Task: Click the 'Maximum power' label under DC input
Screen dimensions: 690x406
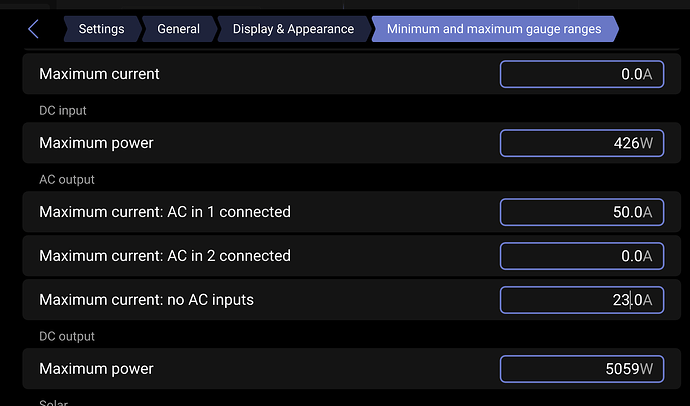Action: tap(96, 143)
